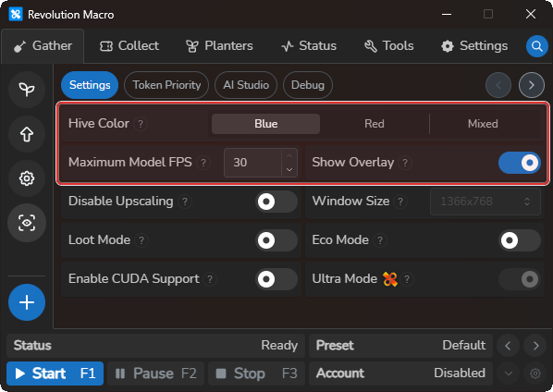Click the Eco Mode help icon

point(380,240)
